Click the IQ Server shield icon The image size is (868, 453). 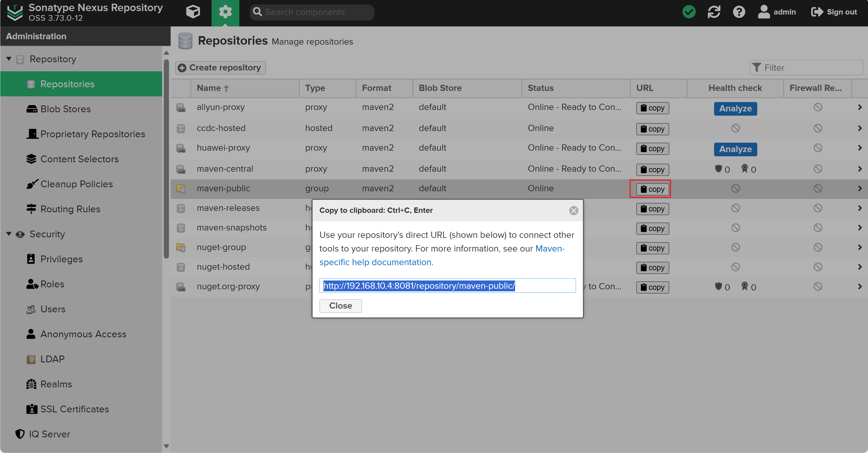(20, 434)
